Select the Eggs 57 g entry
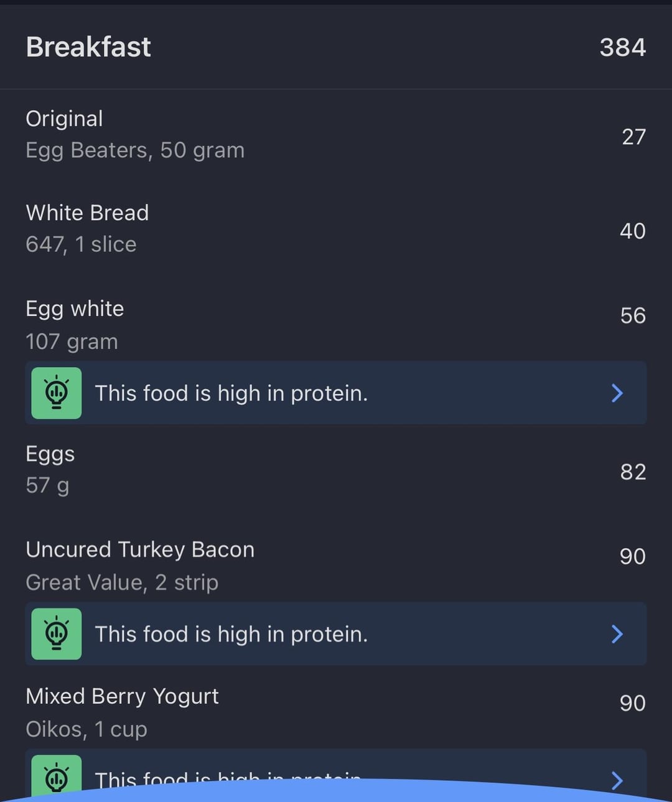This screenshot has height=802, width=672. [x=336, y=470]
